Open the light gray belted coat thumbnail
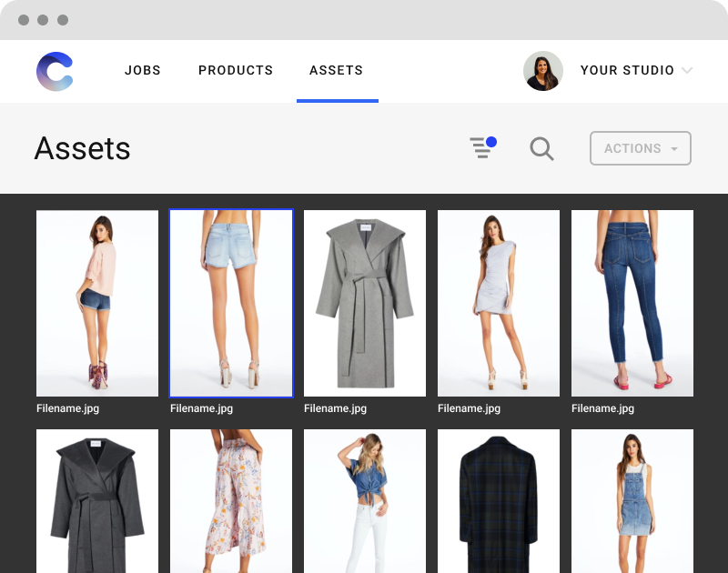This screenshot has width=728, height=573. pos(365,304)
